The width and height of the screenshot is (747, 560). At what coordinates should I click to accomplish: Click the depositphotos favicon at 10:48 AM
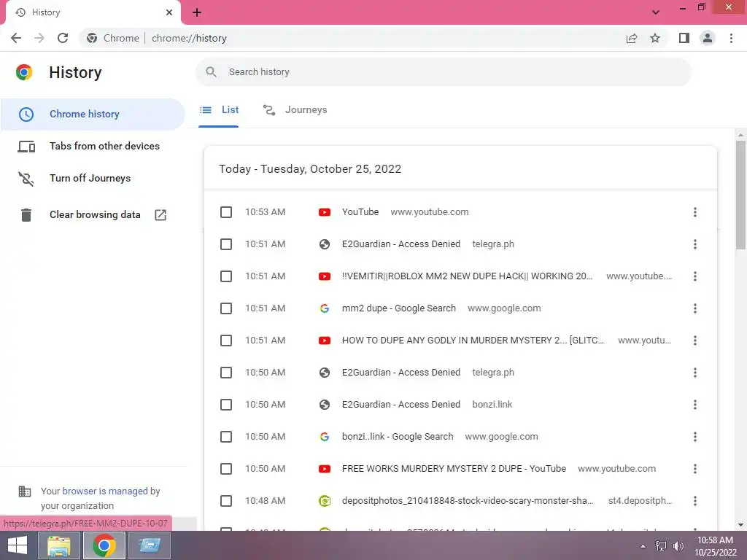tap(325, 501)
